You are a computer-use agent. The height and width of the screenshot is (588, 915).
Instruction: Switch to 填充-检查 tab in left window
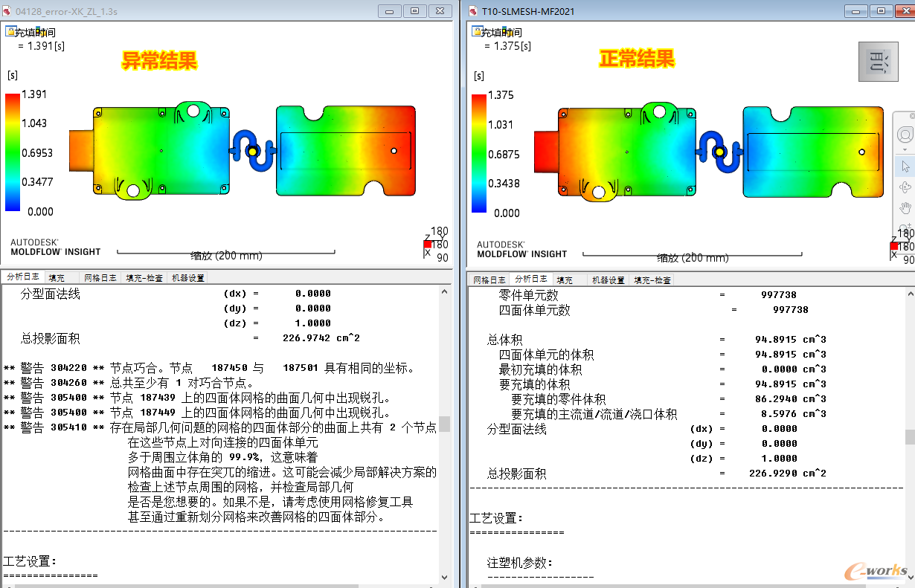[144, 277]
